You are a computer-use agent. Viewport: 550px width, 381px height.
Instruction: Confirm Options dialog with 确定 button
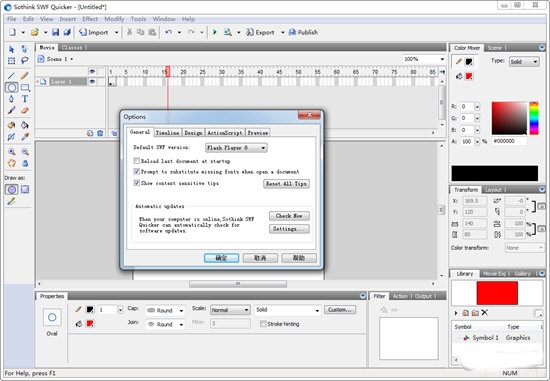[221, 258]
